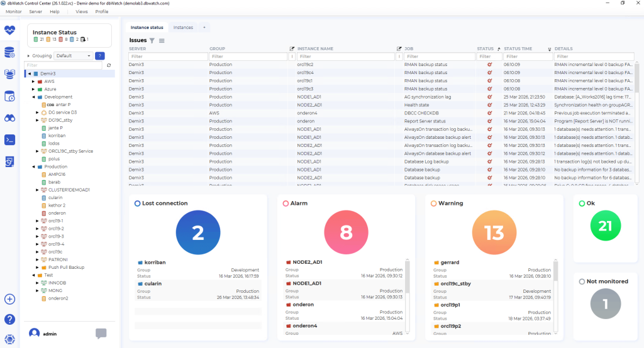The height and width of the screenshot is (348, 644).
Task: Toggle the Not monitored radio circle
Action: tap(582, 281)
